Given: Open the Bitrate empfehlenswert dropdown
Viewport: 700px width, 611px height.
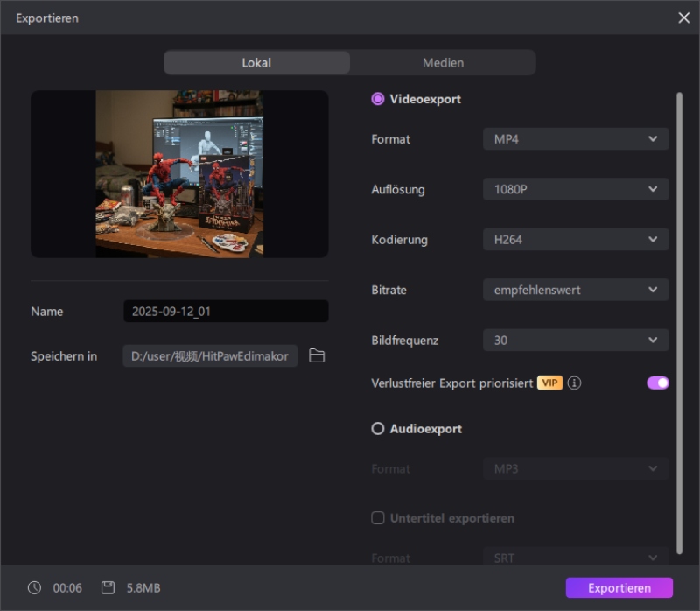Looking at the screenshot, I should pyautogui.click(x=576, y=290).
